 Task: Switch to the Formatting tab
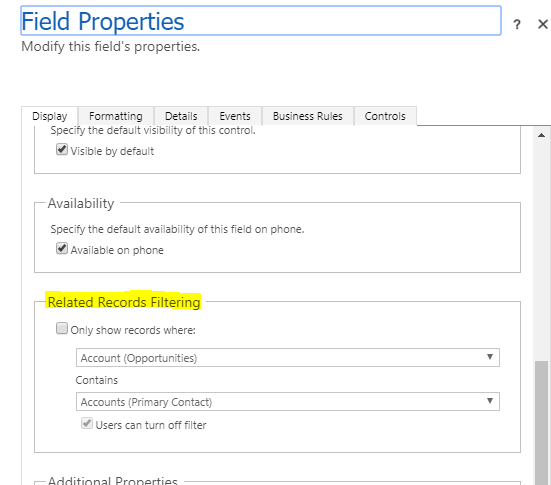pyautogui.click(x=116, y=116)
